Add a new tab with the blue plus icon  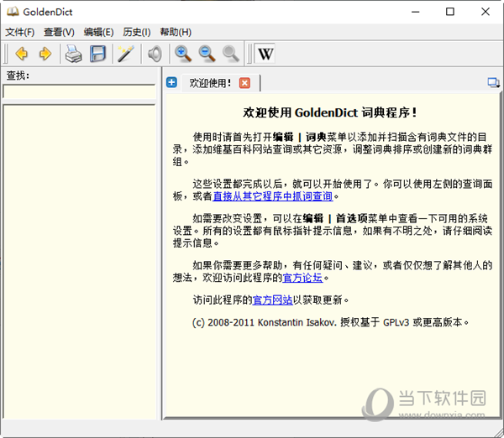pyautogui.click(x=171, y=82)
